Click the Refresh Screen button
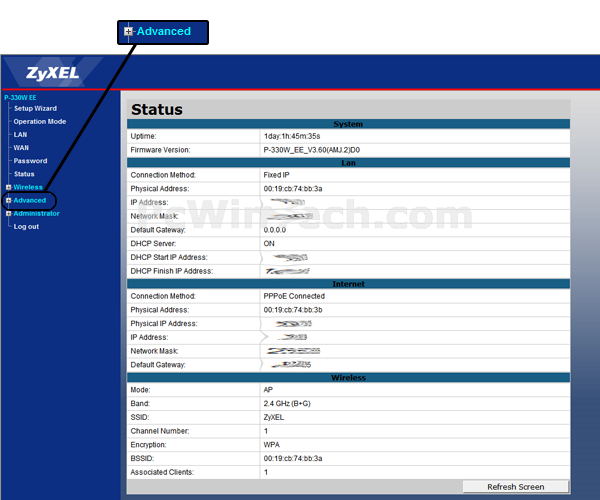The height and width of the screenshot is (500, 600). 515,487
